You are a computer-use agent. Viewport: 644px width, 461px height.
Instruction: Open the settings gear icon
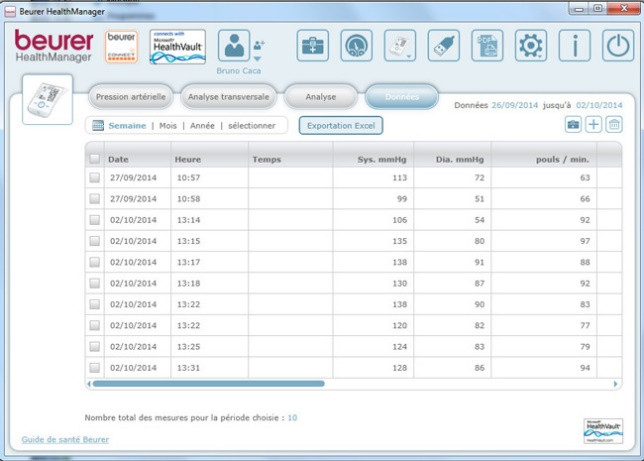pyautogui.click(x=530, y=46)
